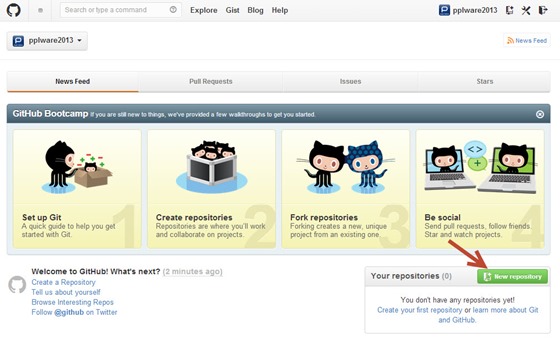Open the Set up Git guide title
The height and width of the screenshot is (363, 560).
[41, 217]
